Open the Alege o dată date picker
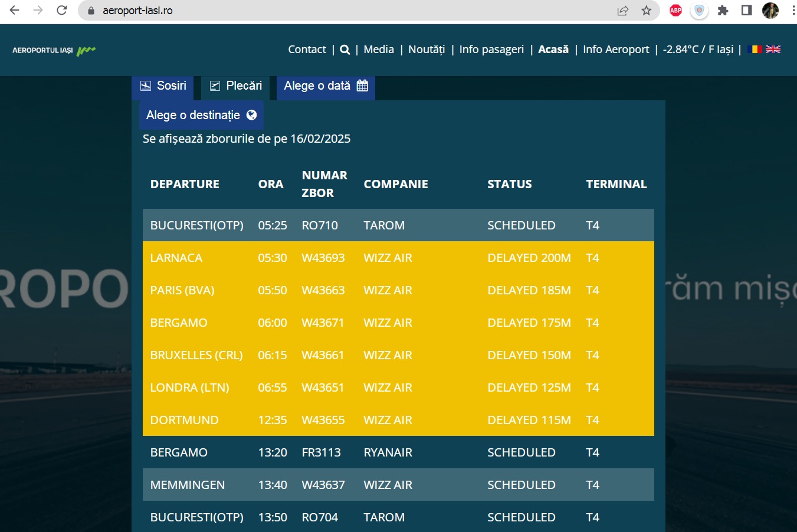The image size is (797, 532). [x=326, y=86]
